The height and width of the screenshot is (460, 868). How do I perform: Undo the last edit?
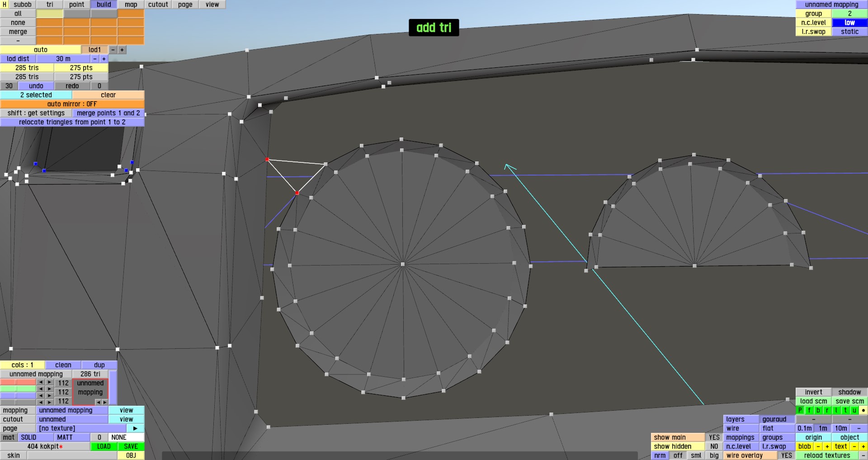[36, 86]
